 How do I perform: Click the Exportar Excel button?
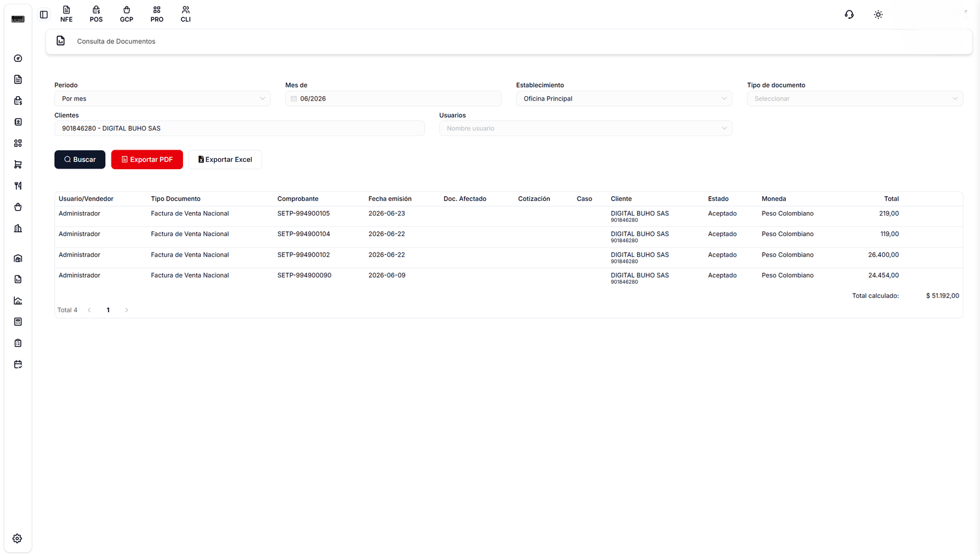point(225,159)
